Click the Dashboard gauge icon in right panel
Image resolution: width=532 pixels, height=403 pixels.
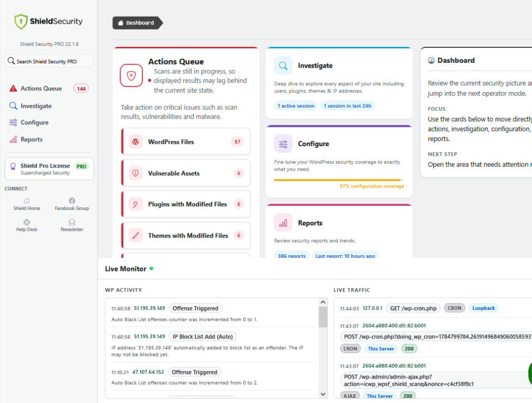pyautogui.click(x=431, y=60)
